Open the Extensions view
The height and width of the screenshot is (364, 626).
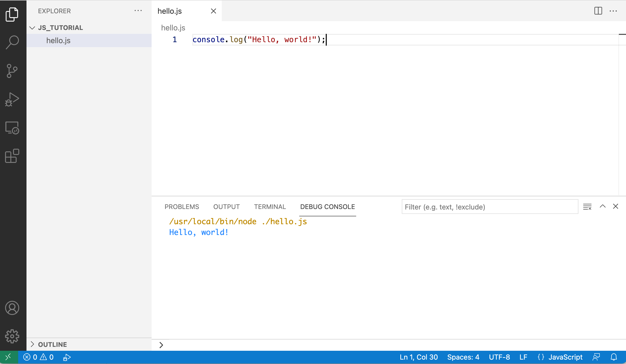tap(12, 156)
